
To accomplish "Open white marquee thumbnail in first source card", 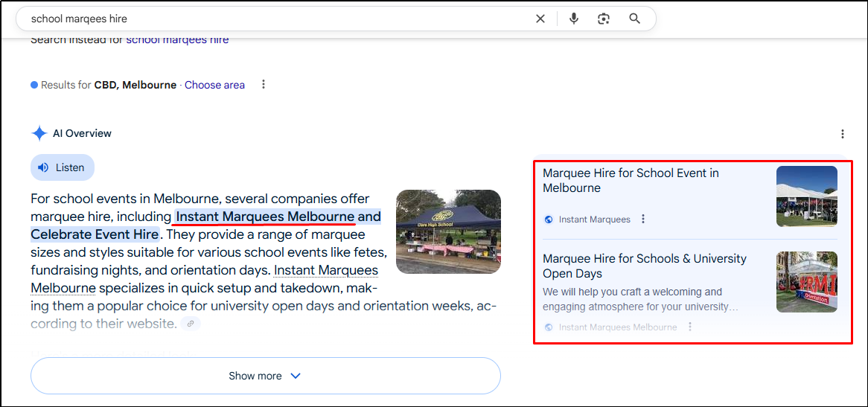I will tap(806, 196).
